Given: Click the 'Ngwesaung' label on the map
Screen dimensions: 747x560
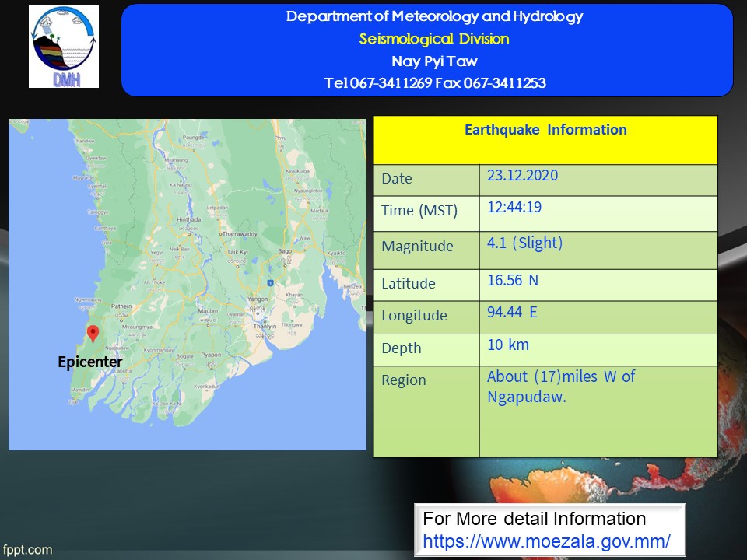Looking at the screenshot, I should point(88,299).
